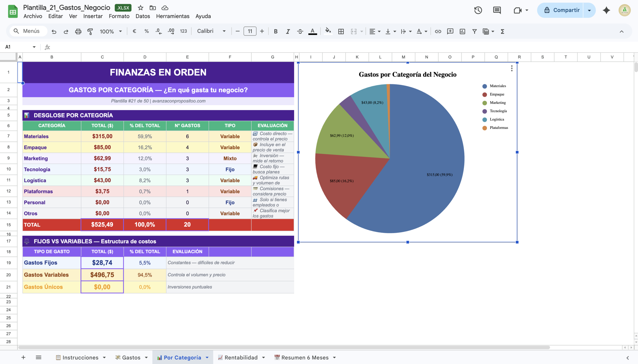Add a new sheet with plus button
Viewport: 638px width, 364px height.
pos(23,358)
